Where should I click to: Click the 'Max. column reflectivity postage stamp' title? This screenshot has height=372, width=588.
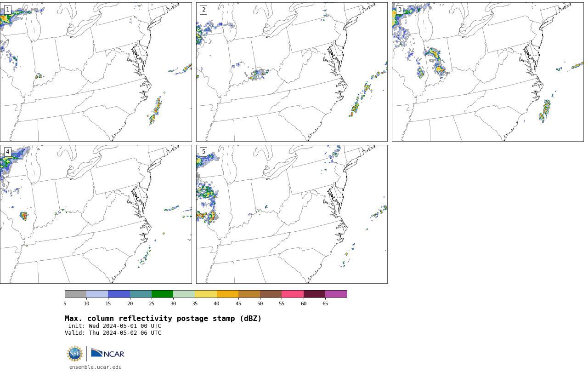click(x=163, y=319)
